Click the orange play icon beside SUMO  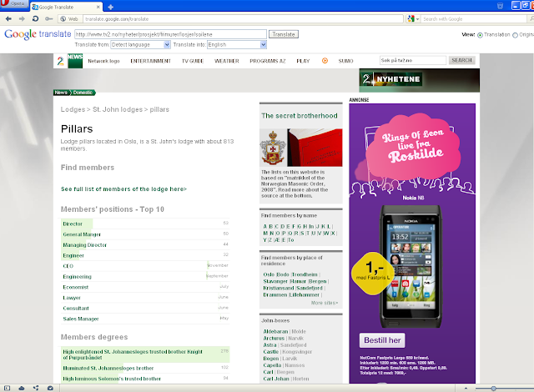(325, 61)
